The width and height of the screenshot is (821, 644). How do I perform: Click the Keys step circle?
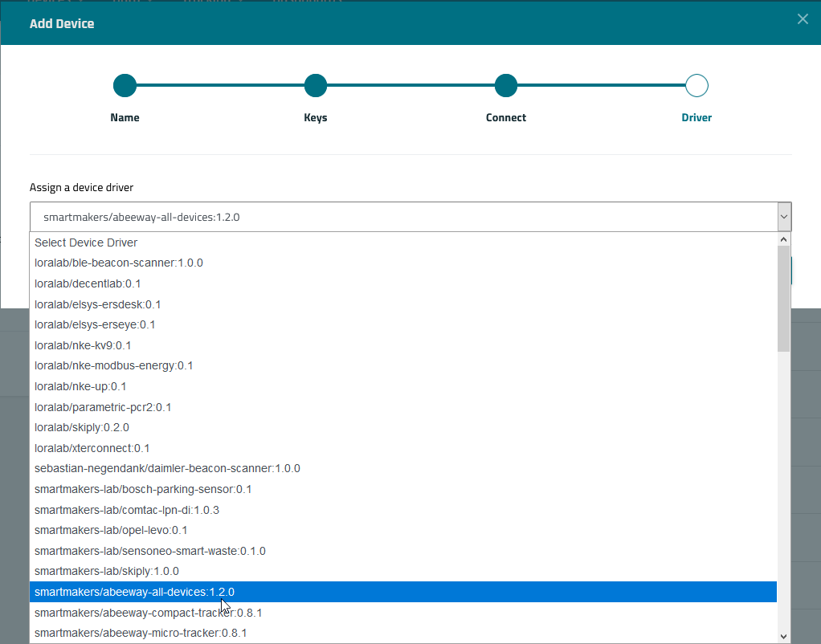[x=316, y=85]
